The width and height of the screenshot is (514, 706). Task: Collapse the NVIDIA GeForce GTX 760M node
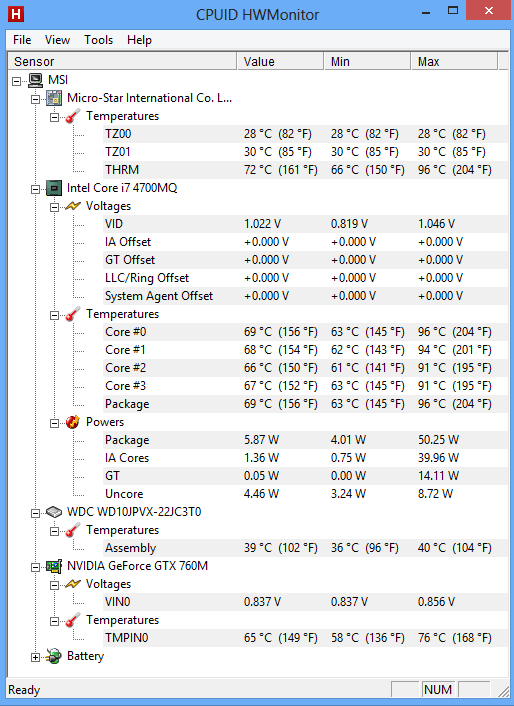tap(35, 568)
